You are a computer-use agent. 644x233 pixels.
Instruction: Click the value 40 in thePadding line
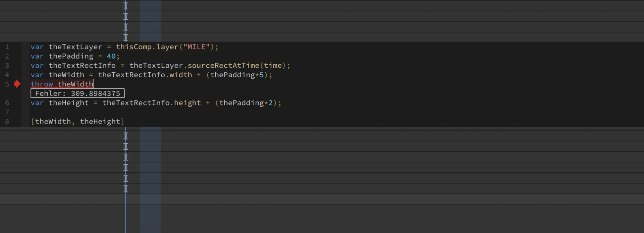pos(111,56)
